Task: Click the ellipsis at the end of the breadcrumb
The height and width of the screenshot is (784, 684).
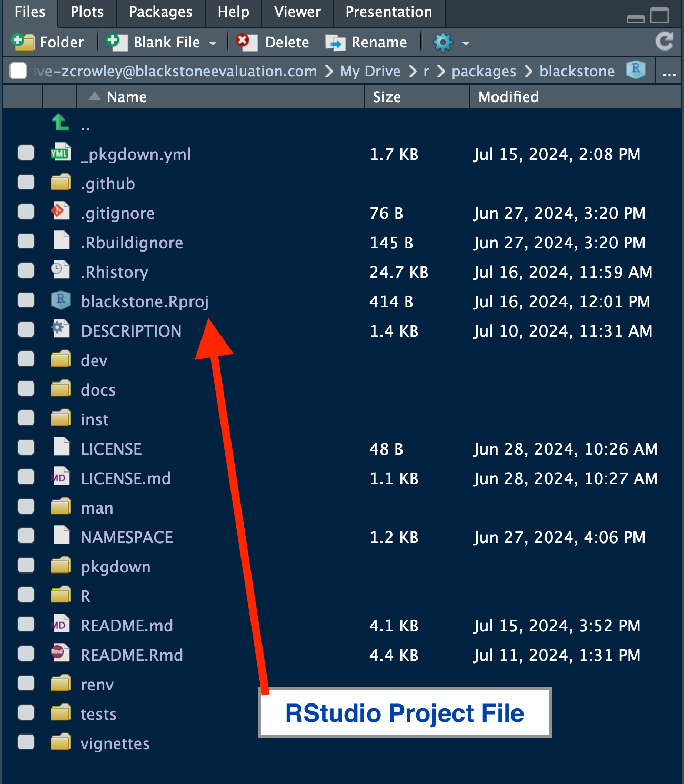Action: pos(669,74)
